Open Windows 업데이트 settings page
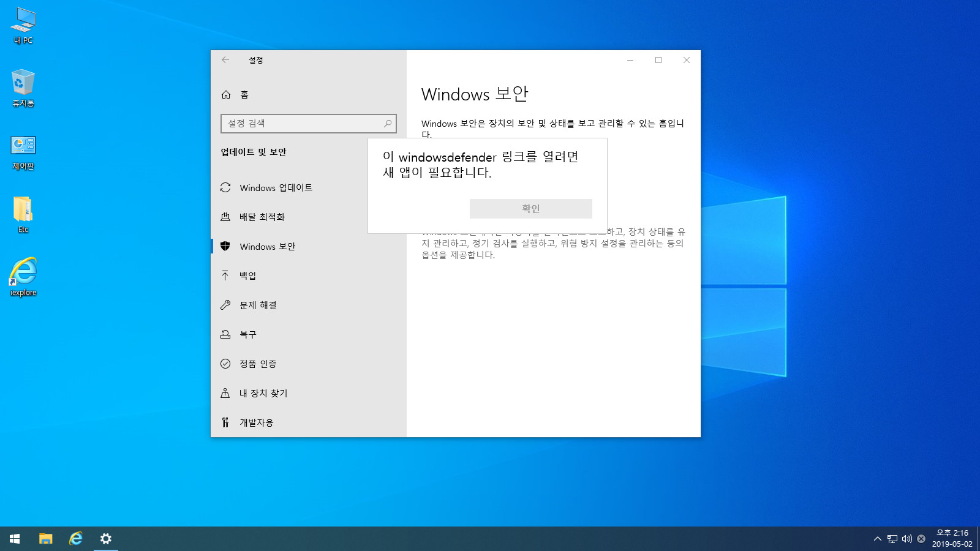 (x=309, y=187)
